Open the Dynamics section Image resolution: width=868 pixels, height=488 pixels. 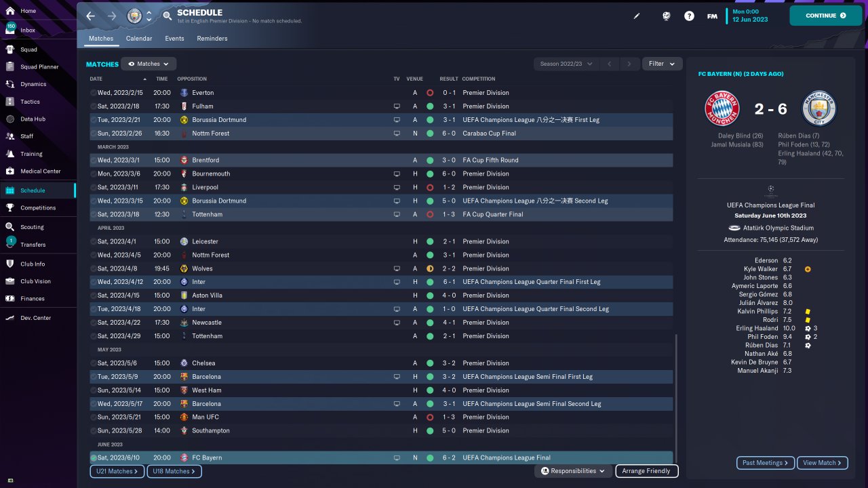coord(33,84)
